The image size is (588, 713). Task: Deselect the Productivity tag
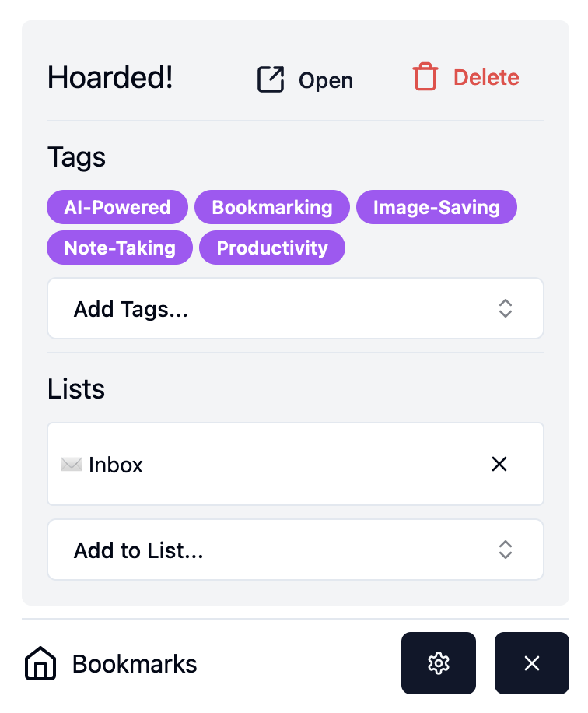pyautogui.click(x=271, y=248)
